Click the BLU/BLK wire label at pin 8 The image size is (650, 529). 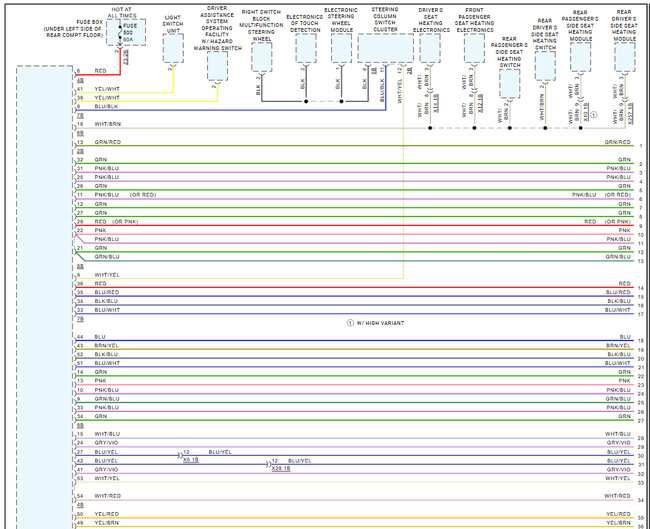(106, 107)
